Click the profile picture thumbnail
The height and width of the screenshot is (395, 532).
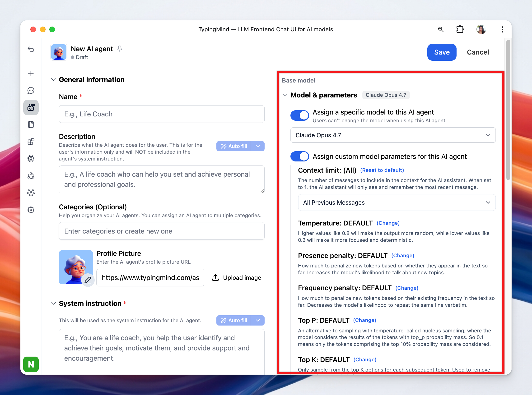(x=76, y=267)
